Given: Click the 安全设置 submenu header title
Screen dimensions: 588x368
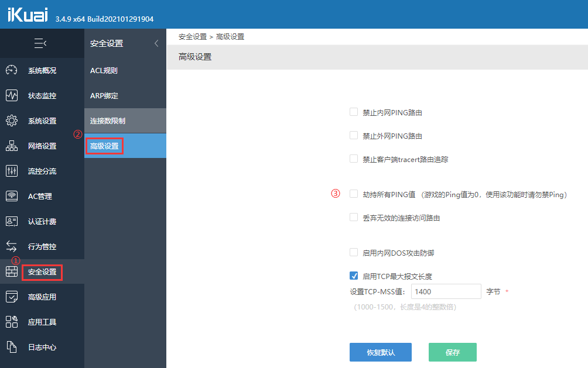Looking at the screenshot, I should [107, 43].
